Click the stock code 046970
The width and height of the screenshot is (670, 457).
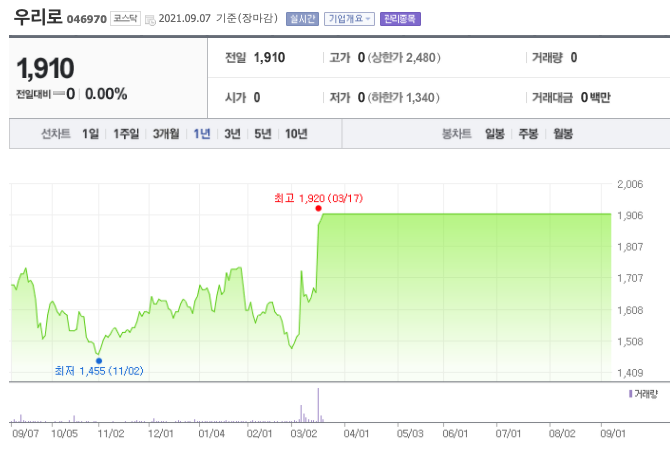point(87,19)
